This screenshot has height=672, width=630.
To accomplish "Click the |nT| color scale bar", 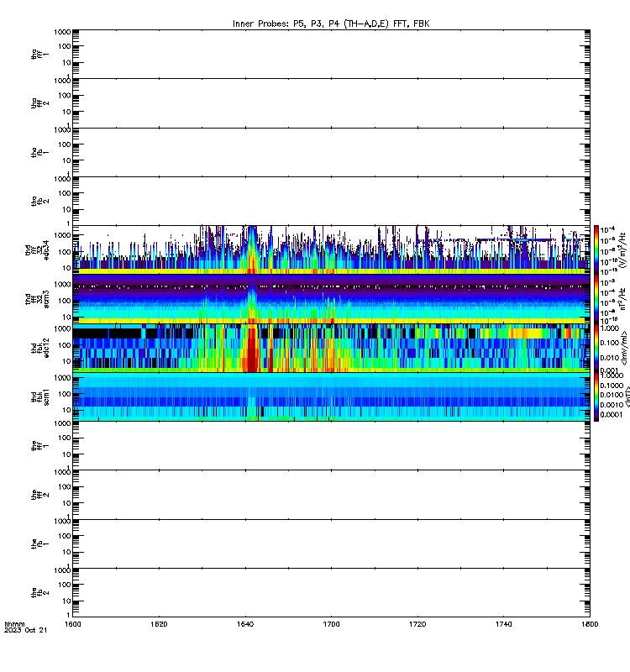I will pyautogui.click(x=596, y=396).
